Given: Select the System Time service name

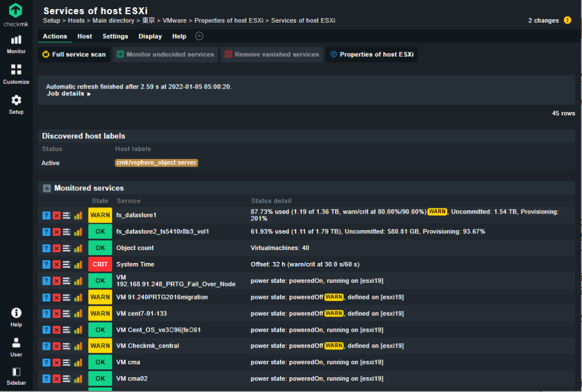Looking at the screenshot, I should pos(135,264).
